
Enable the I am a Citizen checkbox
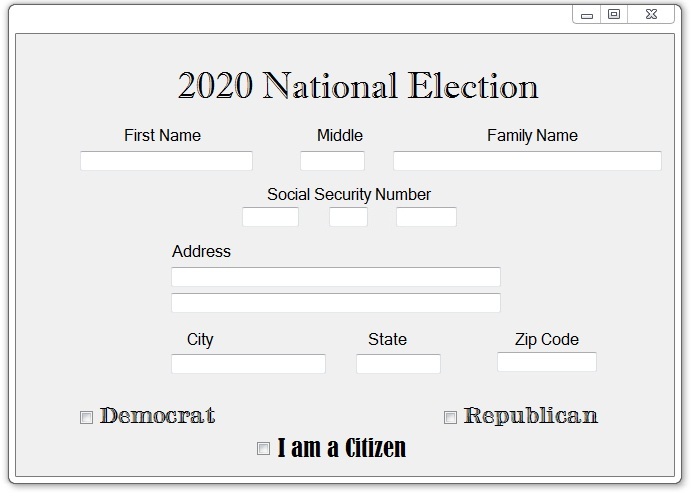click(x=263, y=449)
